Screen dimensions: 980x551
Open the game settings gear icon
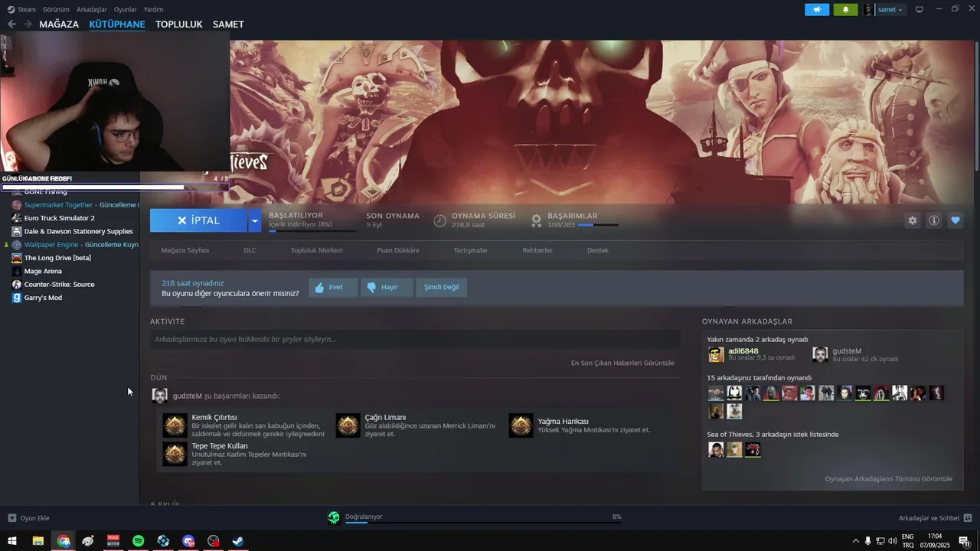912,220
